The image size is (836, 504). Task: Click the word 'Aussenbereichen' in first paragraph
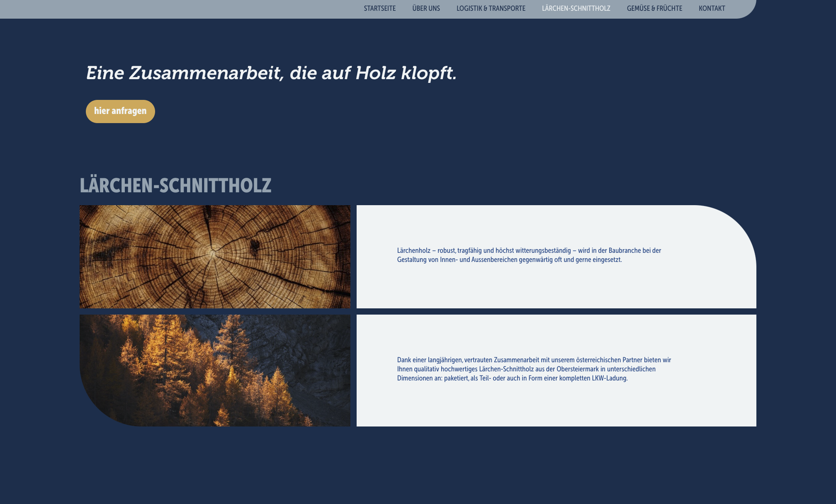(x=494, y=259)
